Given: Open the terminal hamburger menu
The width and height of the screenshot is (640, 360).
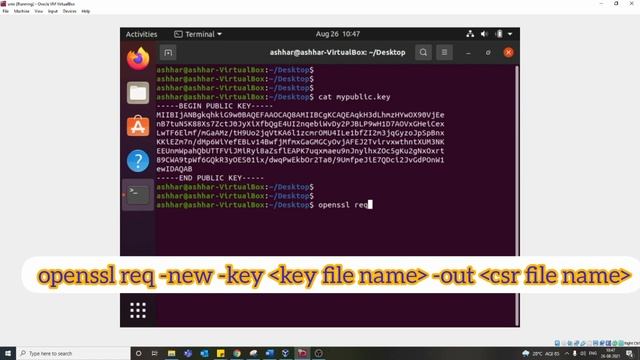Looking at the screenshot, I should 444,52.
